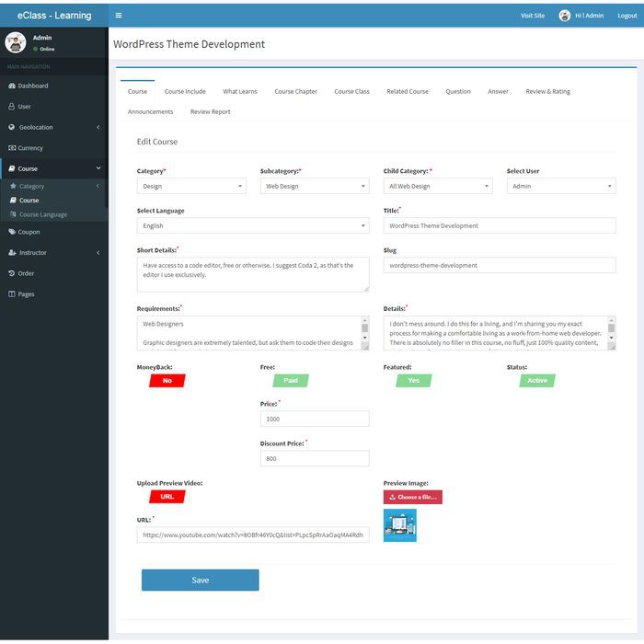
Task: Click the course preview image thumbnail
Action: [x=399, y=525]
